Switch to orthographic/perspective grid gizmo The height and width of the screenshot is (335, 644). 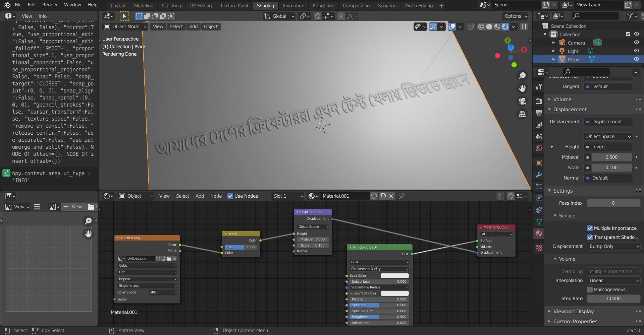522,114
